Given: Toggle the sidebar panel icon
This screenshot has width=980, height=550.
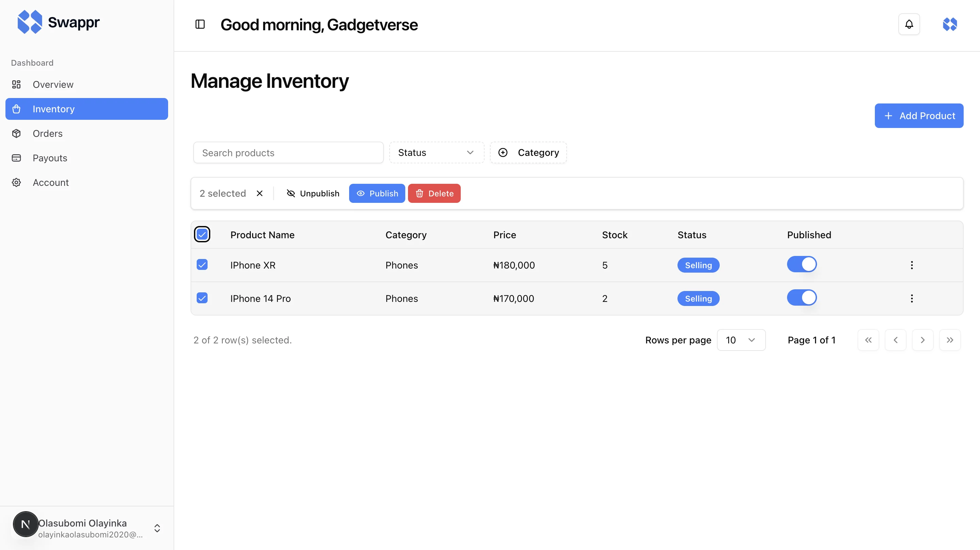Looking at the screenshot, I should click(x=200, y=25).
